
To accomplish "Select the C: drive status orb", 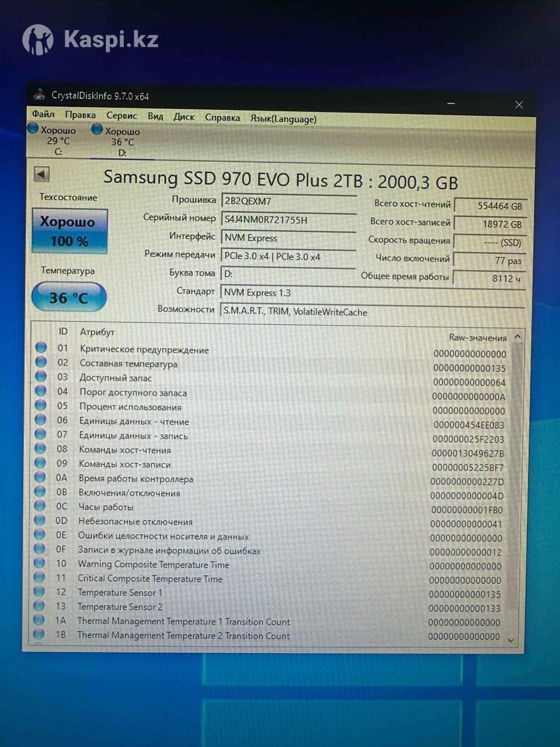I will point(34,129).
